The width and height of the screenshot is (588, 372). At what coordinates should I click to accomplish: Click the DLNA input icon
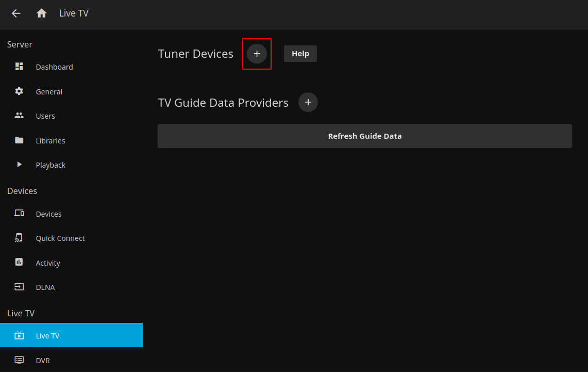coord(19,287)
